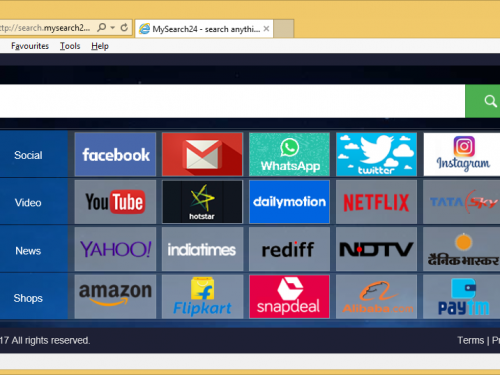Screen dimensions: 500x375
Task: Open a new blank tab
Action: click(x=284, y=29)
